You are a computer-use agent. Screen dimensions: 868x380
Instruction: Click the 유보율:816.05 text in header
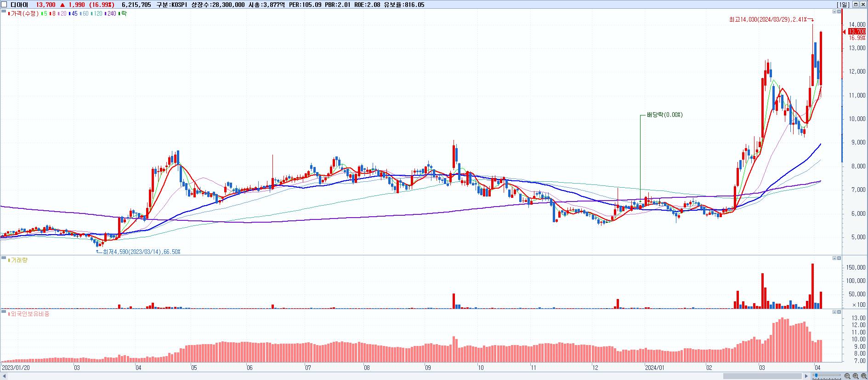404,5
